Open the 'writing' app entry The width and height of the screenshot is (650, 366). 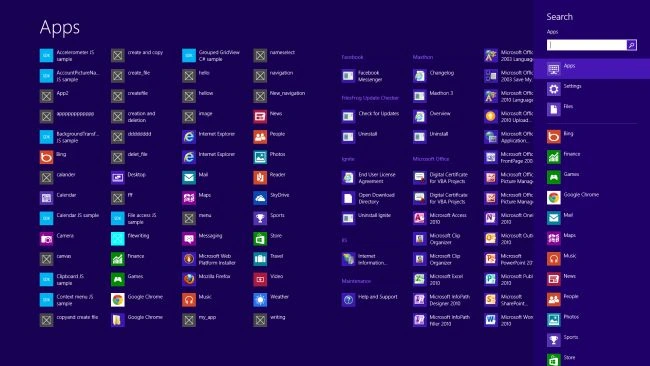[x=270, y=320]
